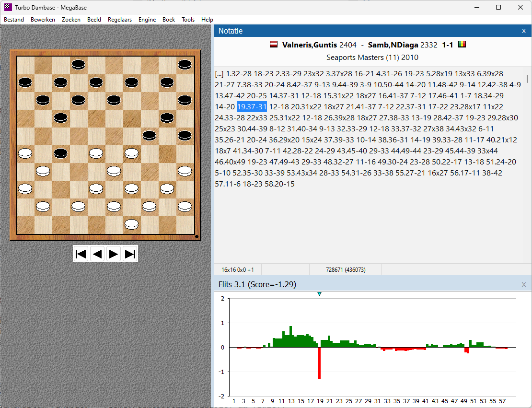Screen dimensions: 532x408
Task: Open the Bestand menu
Action: (14, 20)
